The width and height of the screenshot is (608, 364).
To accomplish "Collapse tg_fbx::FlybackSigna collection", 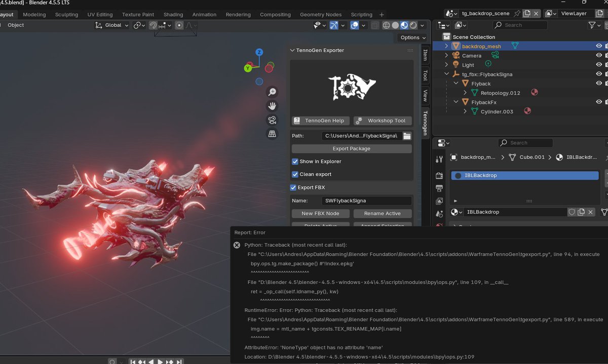I will [x=446, y=74].
